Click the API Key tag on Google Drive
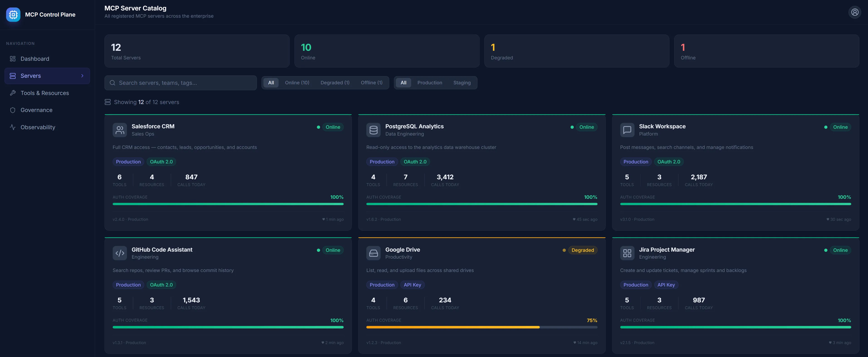 (x=412, y=285)
